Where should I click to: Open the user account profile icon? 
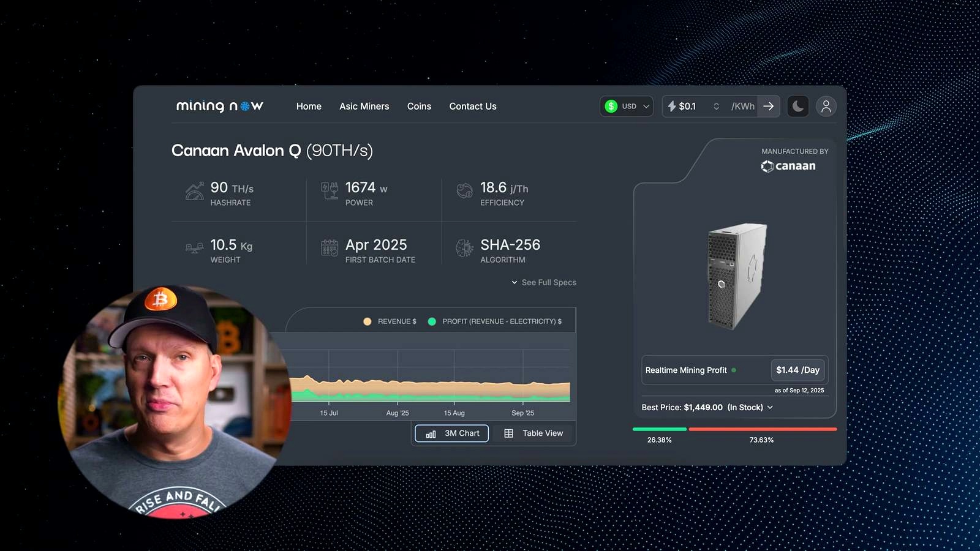click(826, 107)
